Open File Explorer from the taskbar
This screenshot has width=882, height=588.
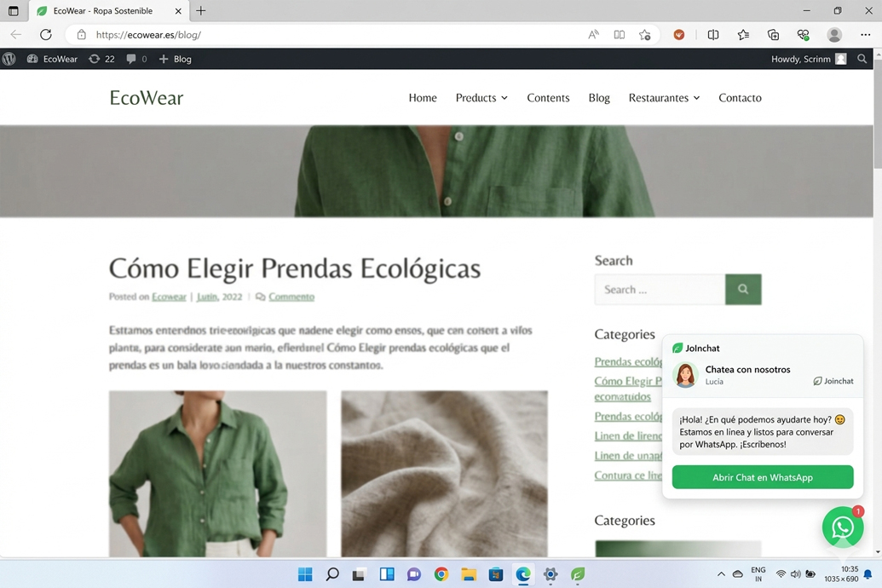(469, 574)
